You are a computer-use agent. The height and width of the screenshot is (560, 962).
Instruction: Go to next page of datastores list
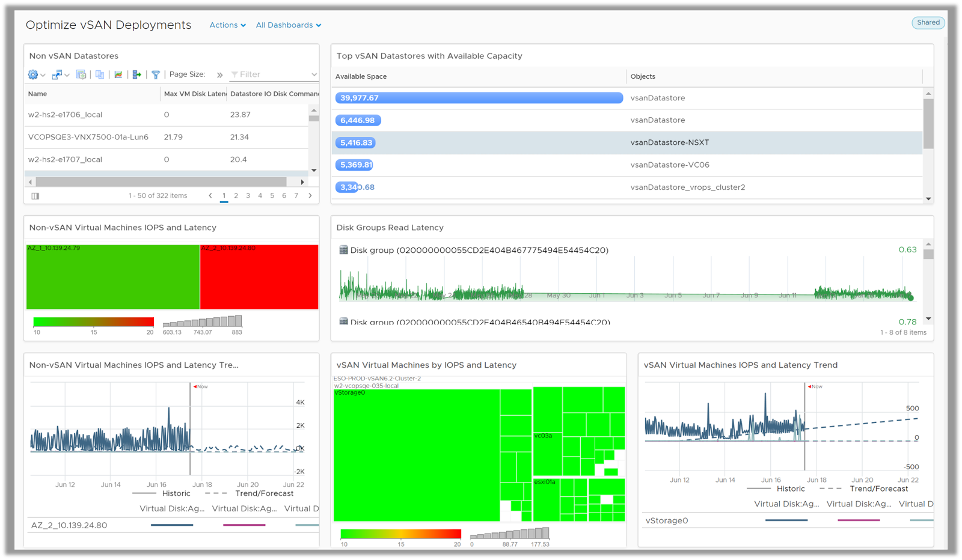click(310, 195)
